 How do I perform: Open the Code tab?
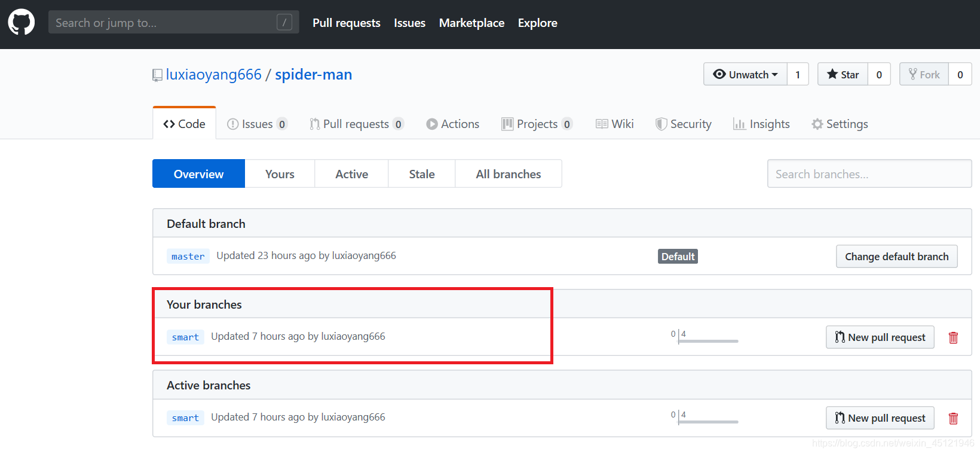(184, 124)
